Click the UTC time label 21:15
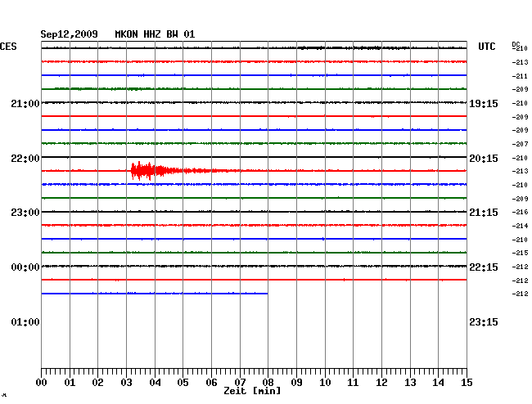 click(484, 213)
